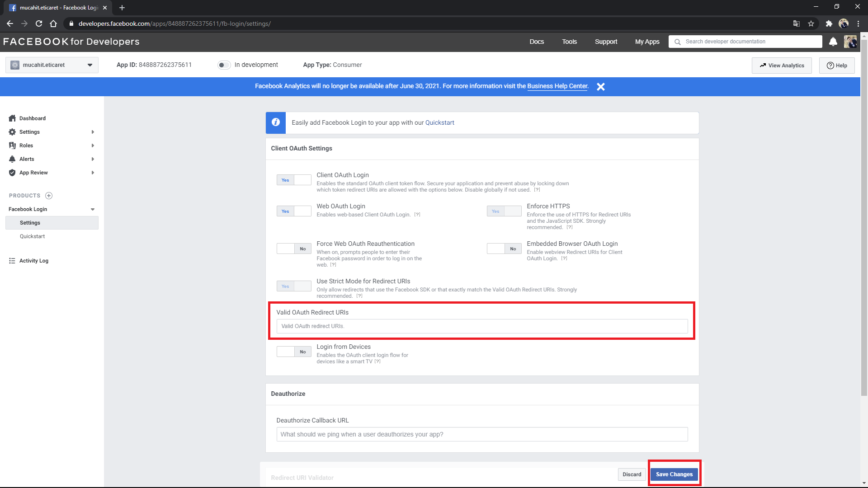The height and width of the screenshot is (488, 868).
Task: Go back with browser back arrow
Action: coord(10,23)
